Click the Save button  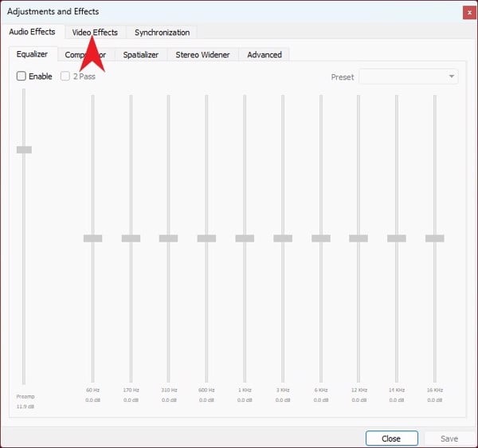tap(449, 438)
